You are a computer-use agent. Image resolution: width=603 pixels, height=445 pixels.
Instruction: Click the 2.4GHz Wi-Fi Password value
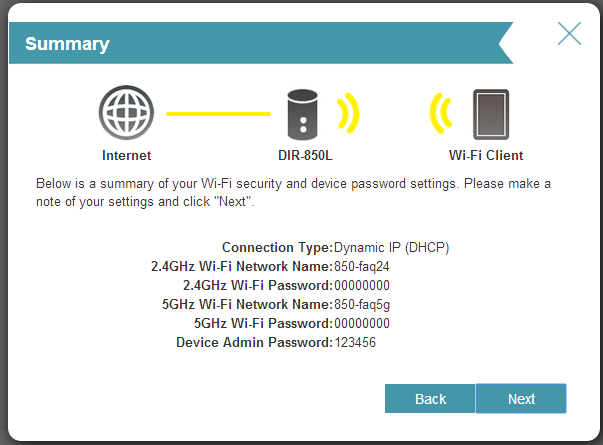click(362, 285)
